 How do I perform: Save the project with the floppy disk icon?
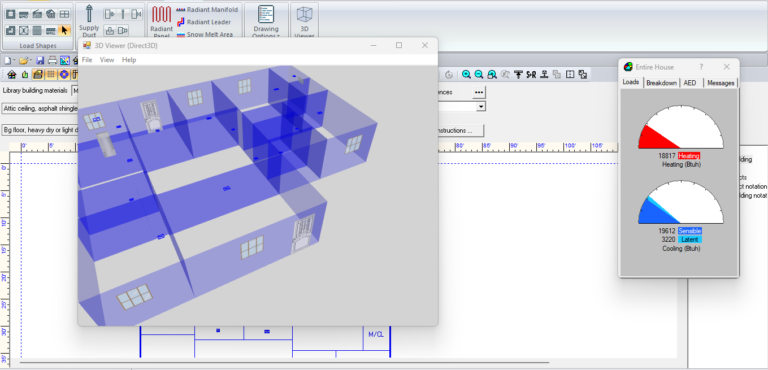(40, 61)
